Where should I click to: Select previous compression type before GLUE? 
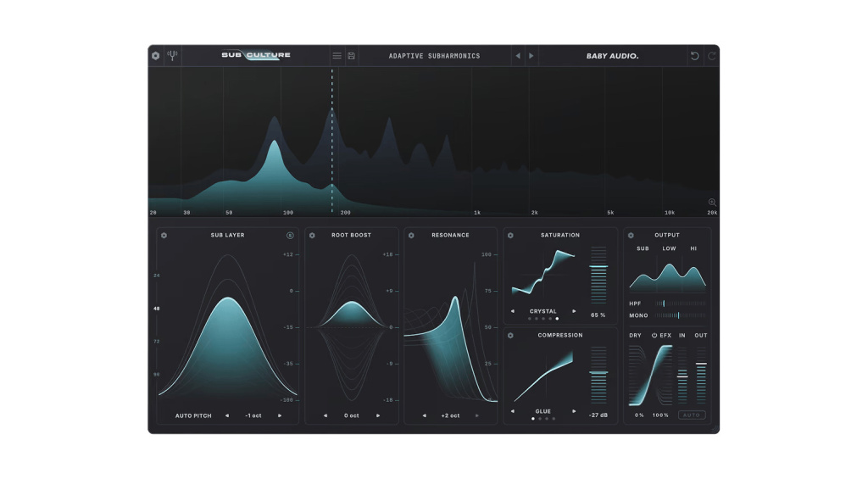(513, 411)
